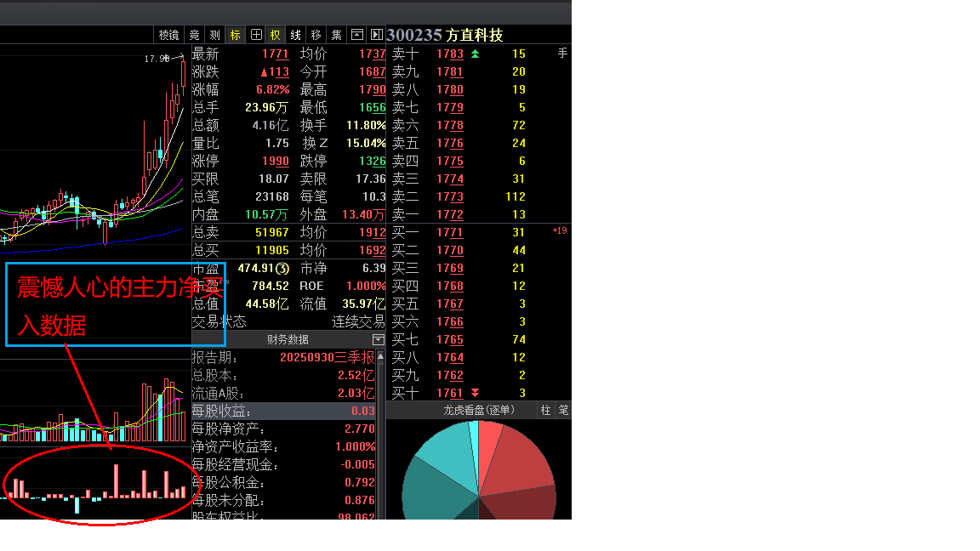Select the 线 drawing-line tool

click(x=296, y=35)
